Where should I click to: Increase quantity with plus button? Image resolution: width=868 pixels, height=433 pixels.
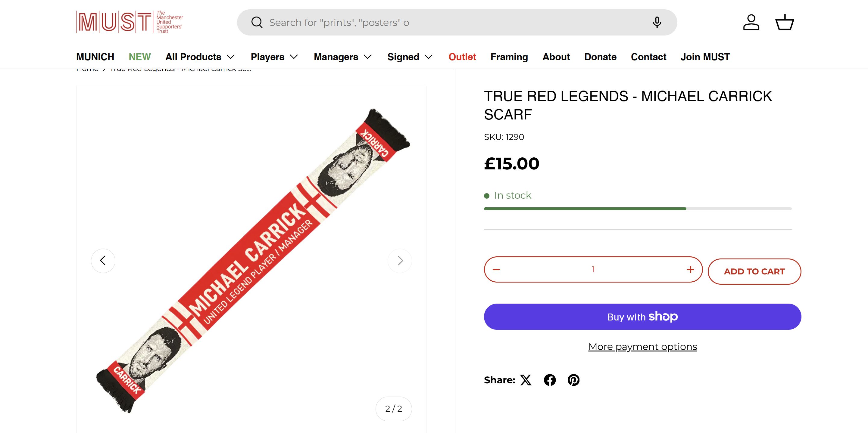[x=690, y=269]
